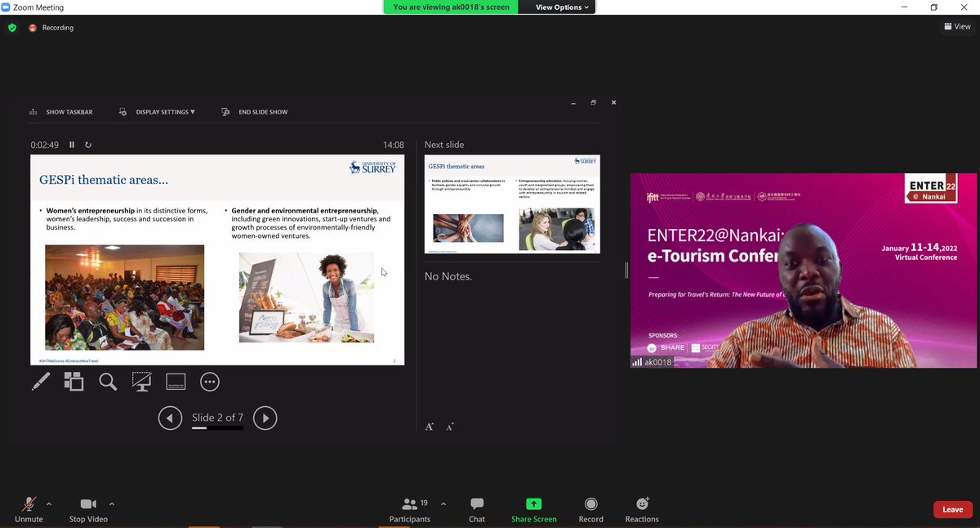980x528 pixels.
Task: Expand audio options arrow beside Unmute
Action: coord(48,503)
